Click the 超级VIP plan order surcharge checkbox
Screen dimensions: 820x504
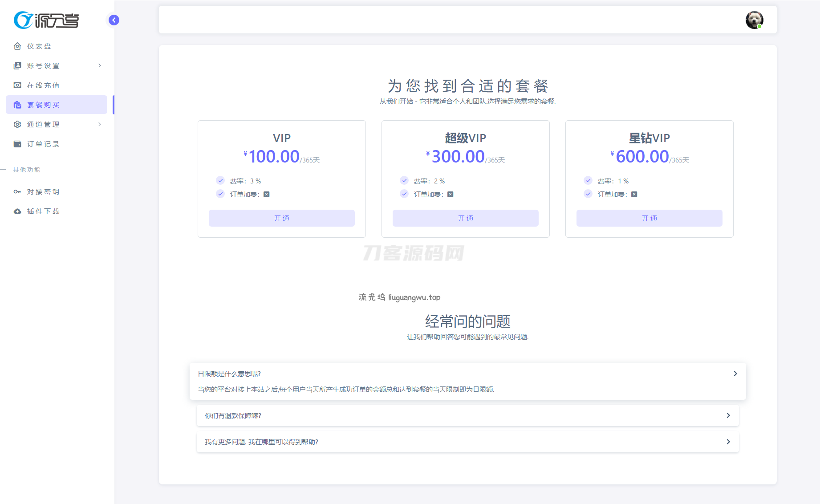tap(451, 195)
